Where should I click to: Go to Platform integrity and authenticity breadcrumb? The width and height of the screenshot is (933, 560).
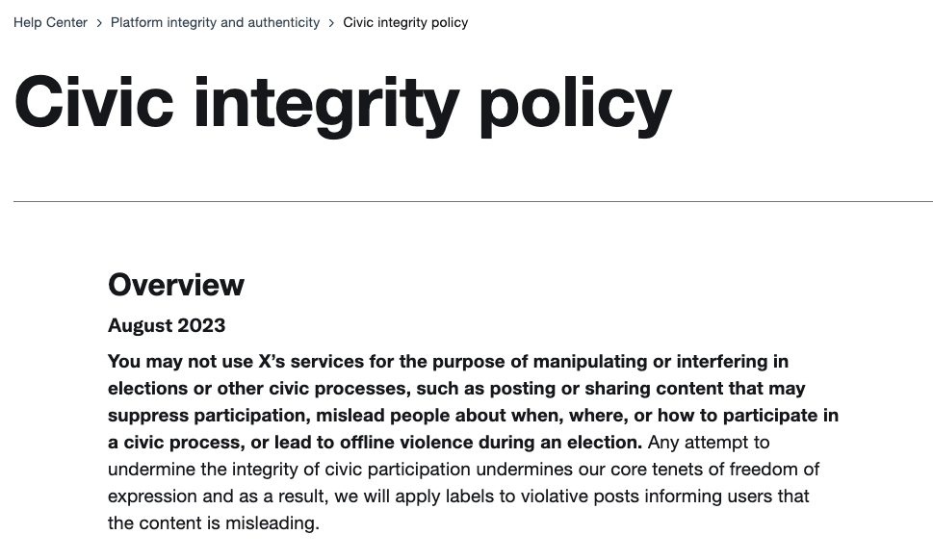(x=215, y=22)
